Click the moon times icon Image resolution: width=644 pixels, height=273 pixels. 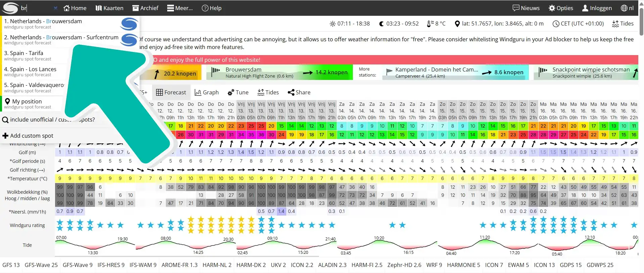381,24
